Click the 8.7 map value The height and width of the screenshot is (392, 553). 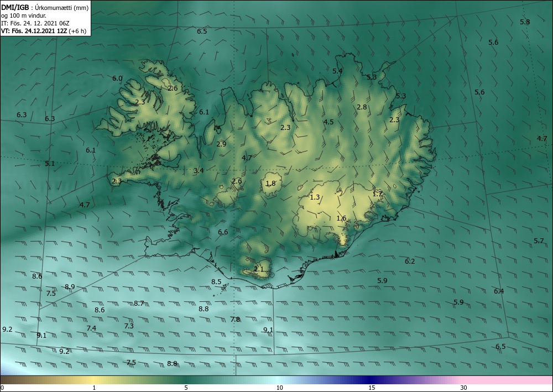point(139,303)
